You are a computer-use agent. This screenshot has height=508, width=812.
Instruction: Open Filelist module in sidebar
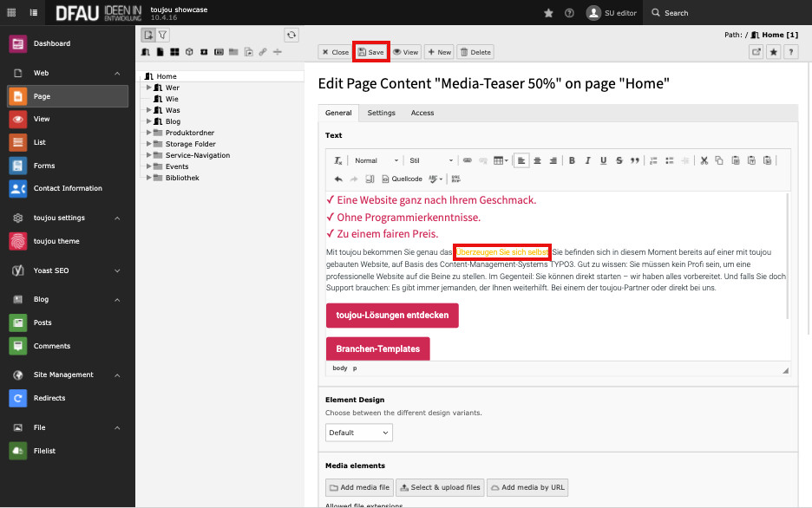point(44,451)
